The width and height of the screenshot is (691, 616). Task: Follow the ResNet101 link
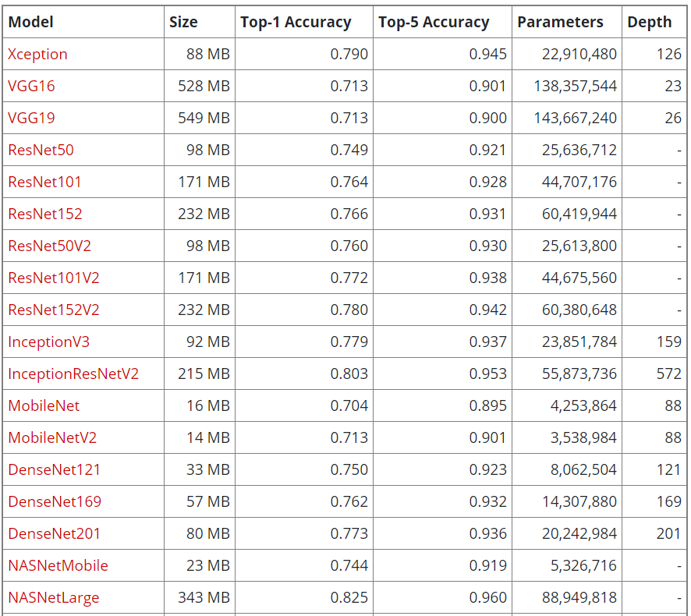pos(44,182)
